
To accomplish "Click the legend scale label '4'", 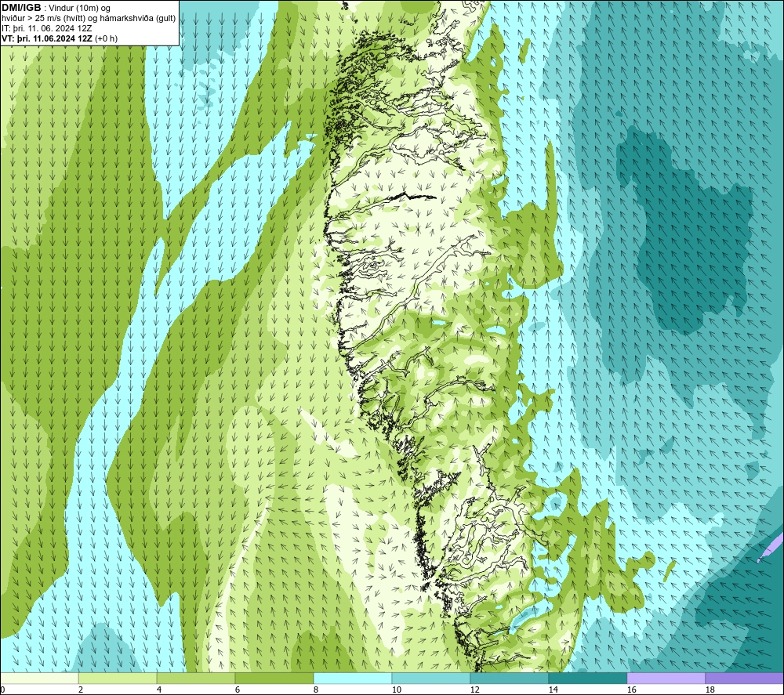I will [159, 690].
